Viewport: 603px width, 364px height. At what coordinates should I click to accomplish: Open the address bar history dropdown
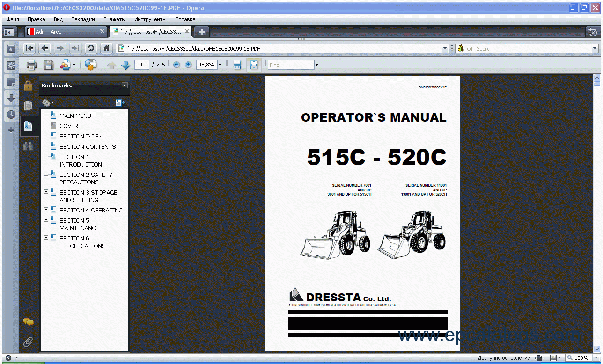[x=445, y=48]
